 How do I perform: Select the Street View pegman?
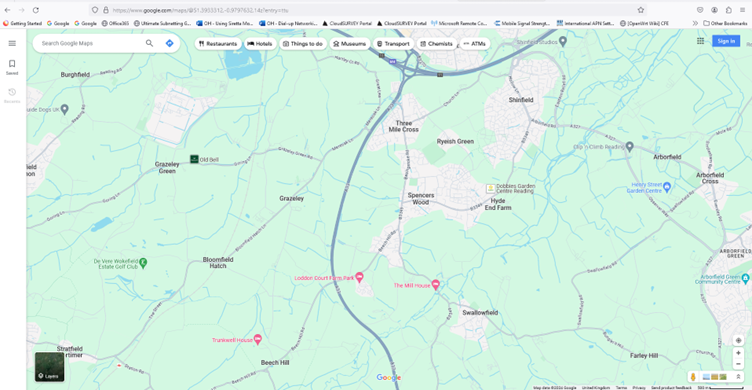(693, 377)
